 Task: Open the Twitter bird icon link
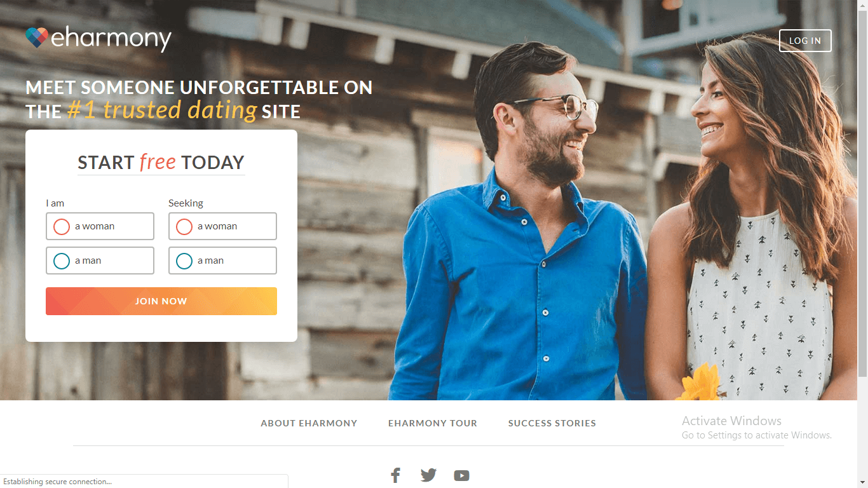428,475
